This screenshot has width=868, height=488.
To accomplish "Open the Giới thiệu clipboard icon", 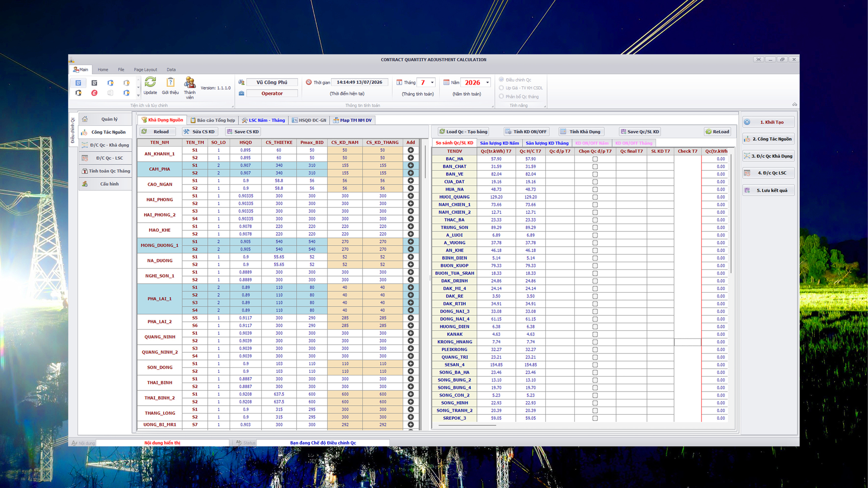I will coord(170,82).
